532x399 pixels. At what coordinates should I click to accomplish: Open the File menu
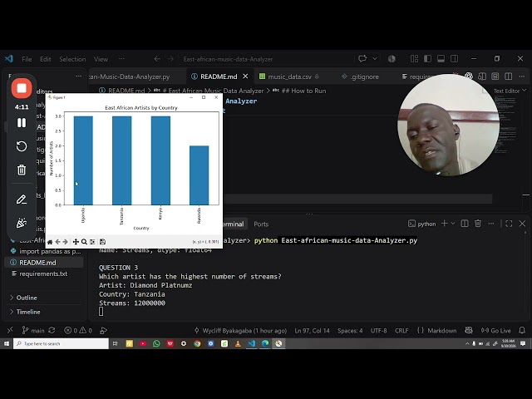27,59
